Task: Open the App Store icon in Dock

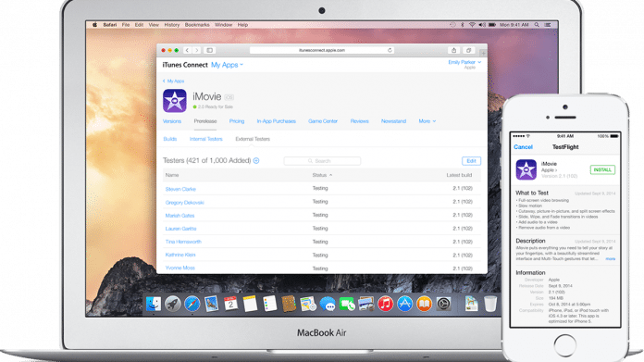Action: point(404,304)
